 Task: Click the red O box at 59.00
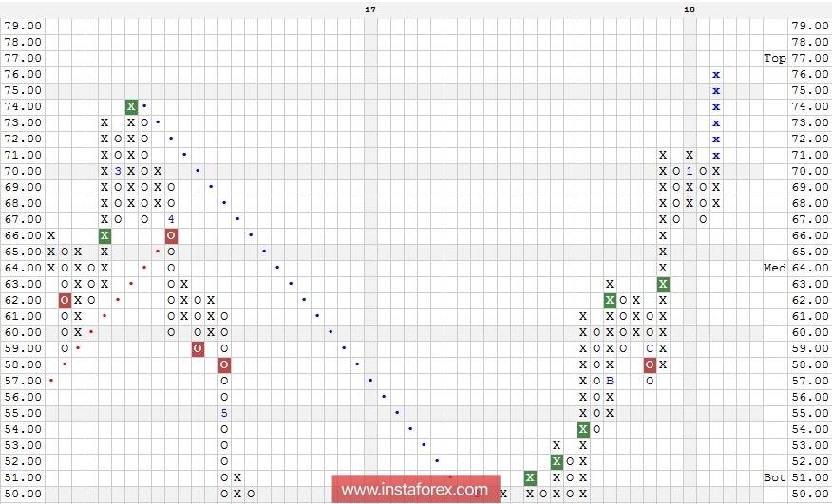tap(198, 348)
